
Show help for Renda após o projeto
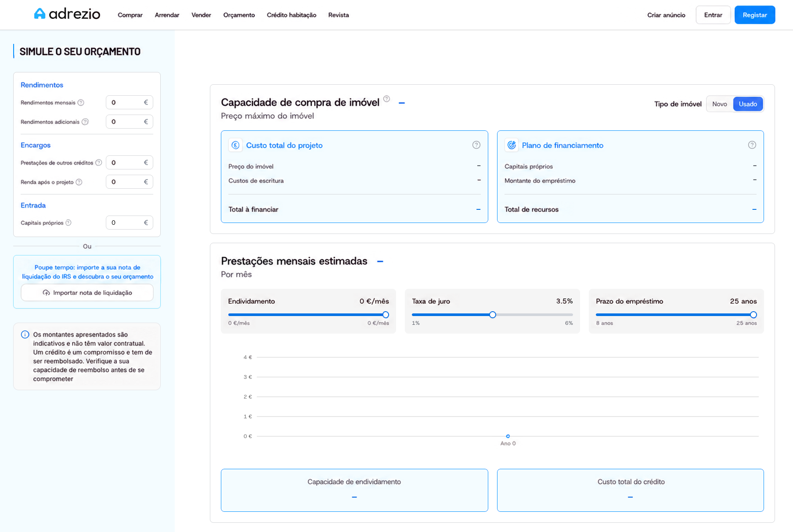click(79, 182)
